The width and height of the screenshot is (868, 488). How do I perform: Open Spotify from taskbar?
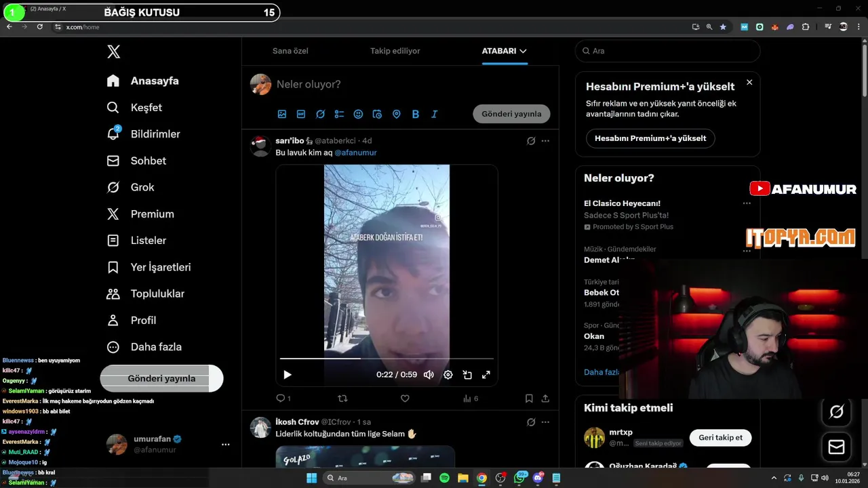coord(445,478)
